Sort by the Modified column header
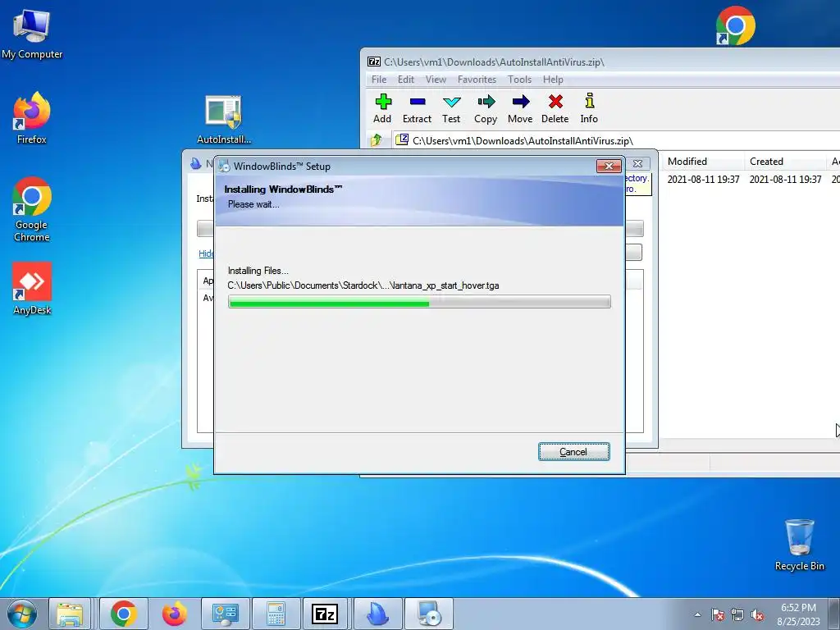The image size is (840, 630). (702, 162)
